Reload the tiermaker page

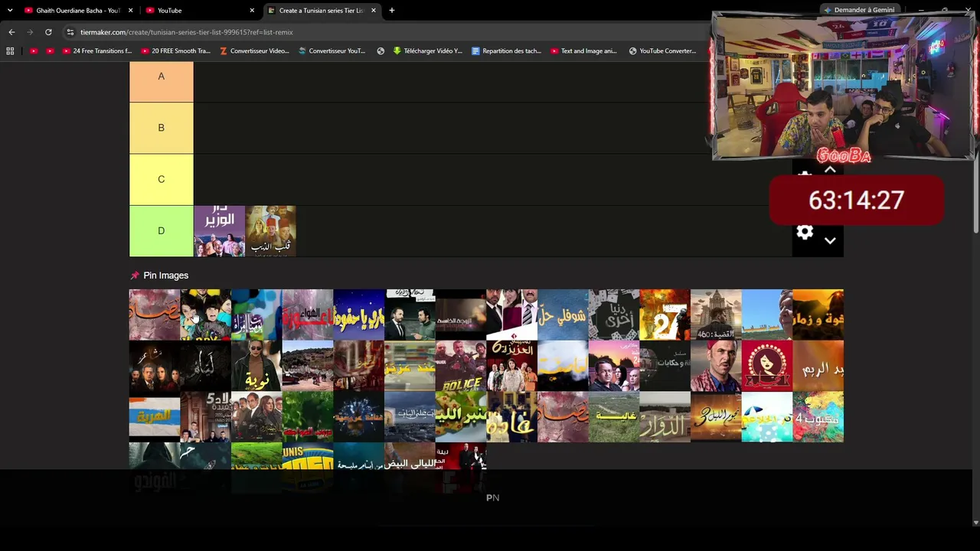coord(48,32)
